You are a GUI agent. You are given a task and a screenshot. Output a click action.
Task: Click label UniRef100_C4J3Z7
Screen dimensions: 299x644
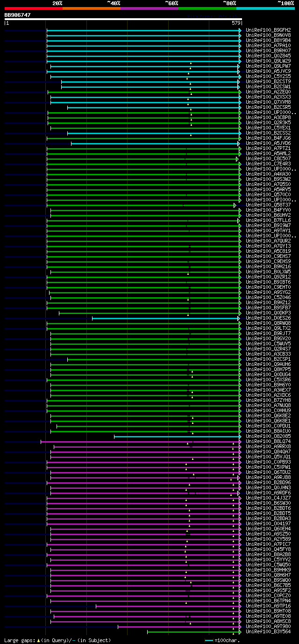coord(268,498)
